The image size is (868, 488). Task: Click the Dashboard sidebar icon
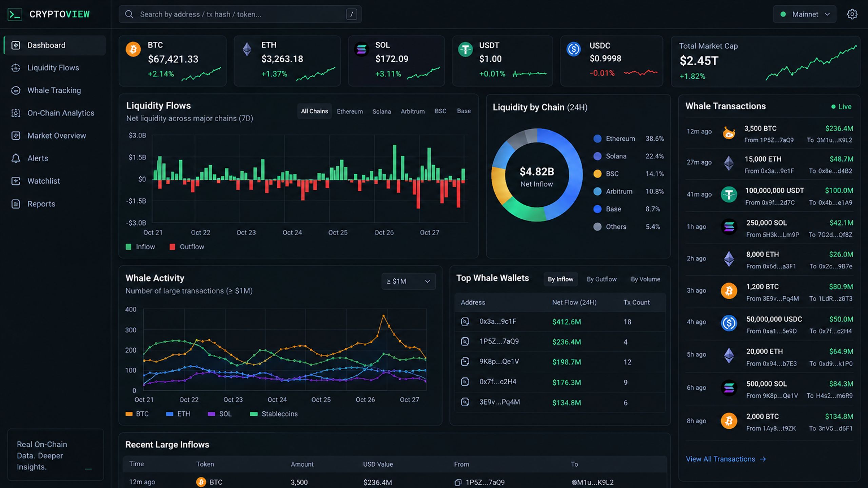coord(16,45)
